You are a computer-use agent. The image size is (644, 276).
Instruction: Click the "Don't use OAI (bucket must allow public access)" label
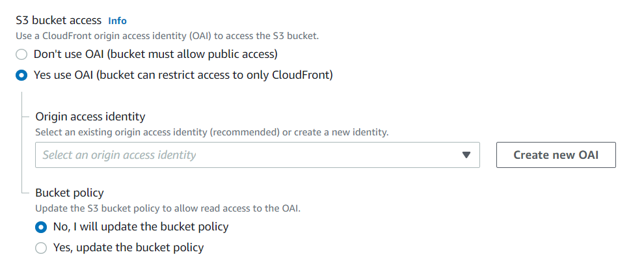155,54
